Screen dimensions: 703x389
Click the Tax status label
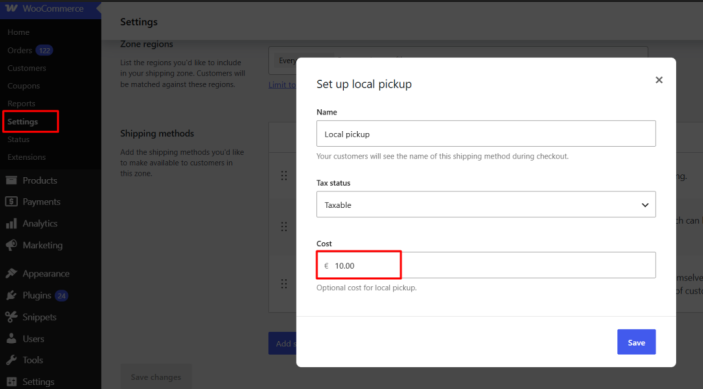click(334, 183)
